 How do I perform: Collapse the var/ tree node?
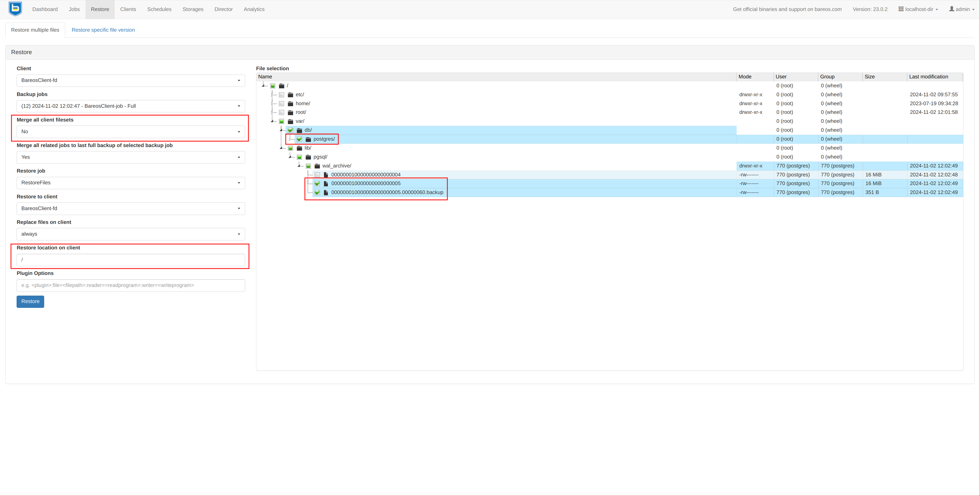[x=272, y=121]
